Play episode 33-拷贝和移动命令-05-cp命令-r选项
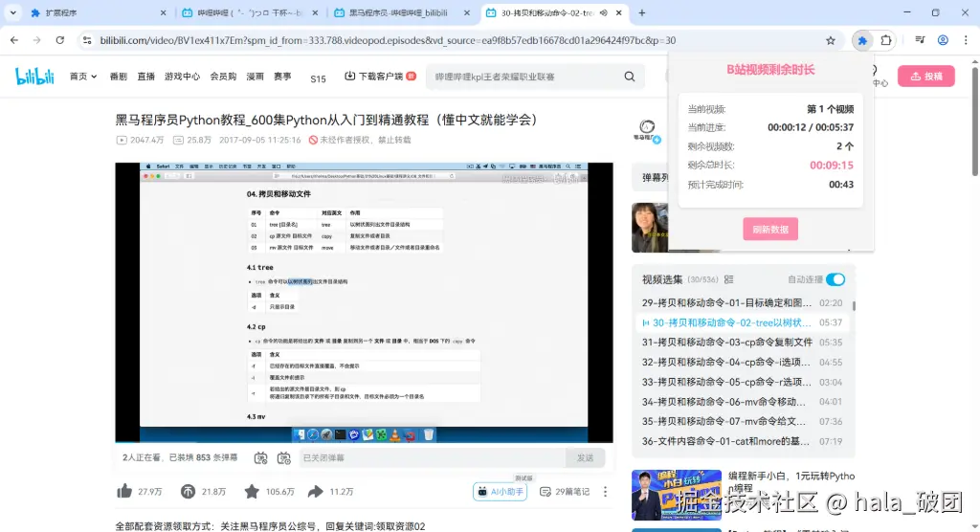The image size is (980, 532). [x=742, y=382]
